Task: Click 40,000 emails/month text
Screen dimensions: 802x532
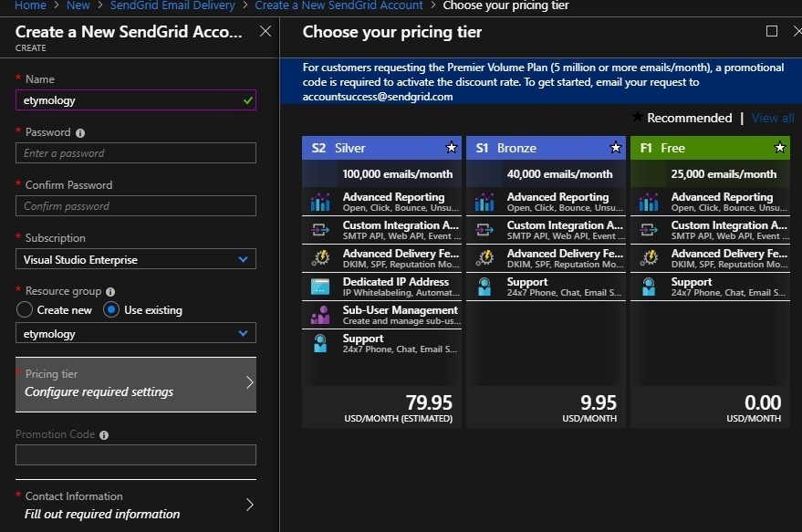Action: 559,174
